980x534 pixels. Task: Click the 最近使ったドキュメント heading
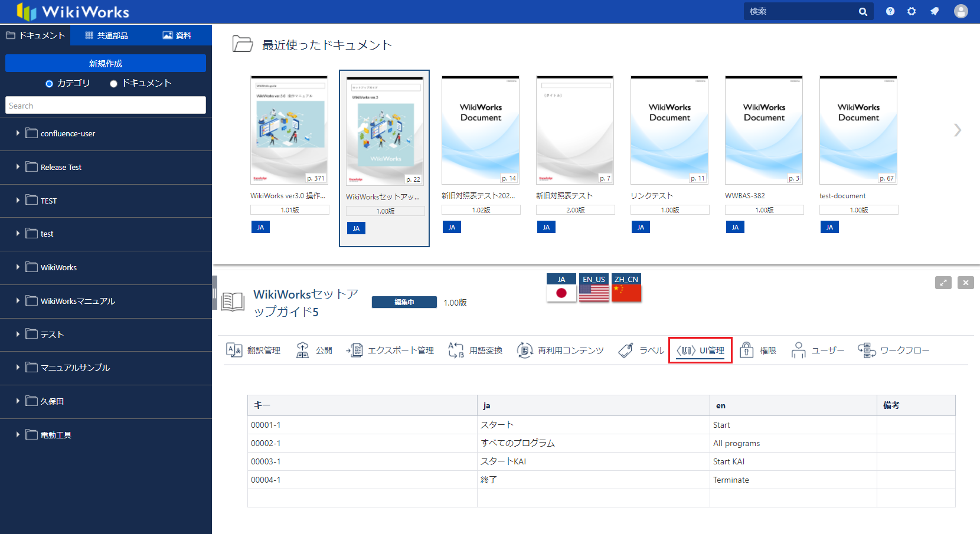click(327, 45)
